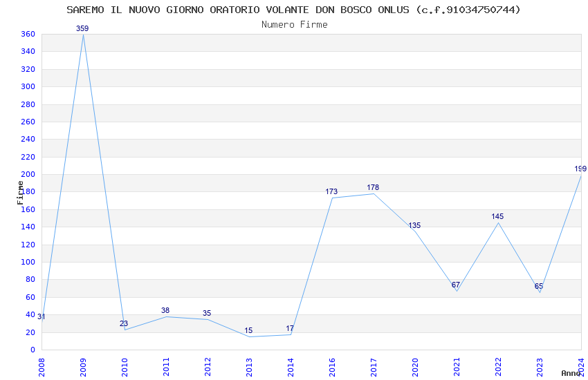Viewport: 588px width, 380px height.
Task: Click the x-axis year 2021
Action: click(x=457, y=368)
